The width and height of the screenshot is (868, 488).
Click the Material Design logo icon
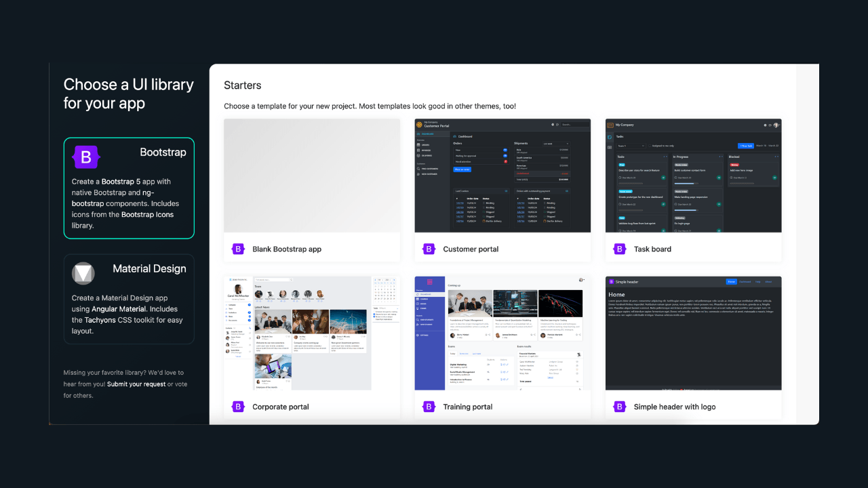(83, 273)
